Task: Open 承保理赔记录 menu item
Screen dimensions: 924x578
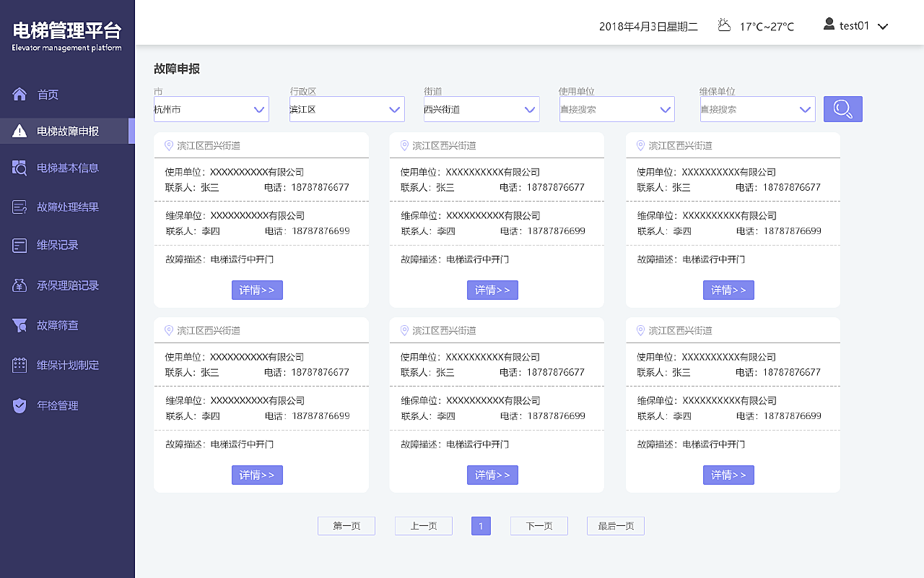Action: tap(67, 285)
